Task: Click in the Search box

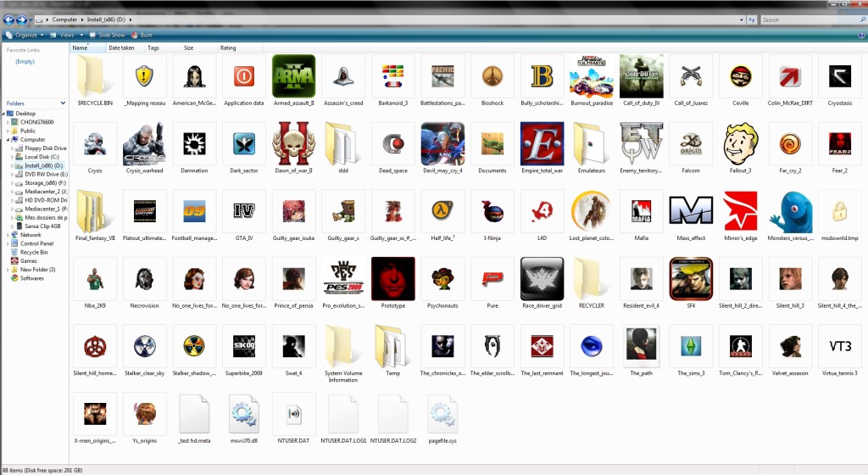Action: click(810, 20)
